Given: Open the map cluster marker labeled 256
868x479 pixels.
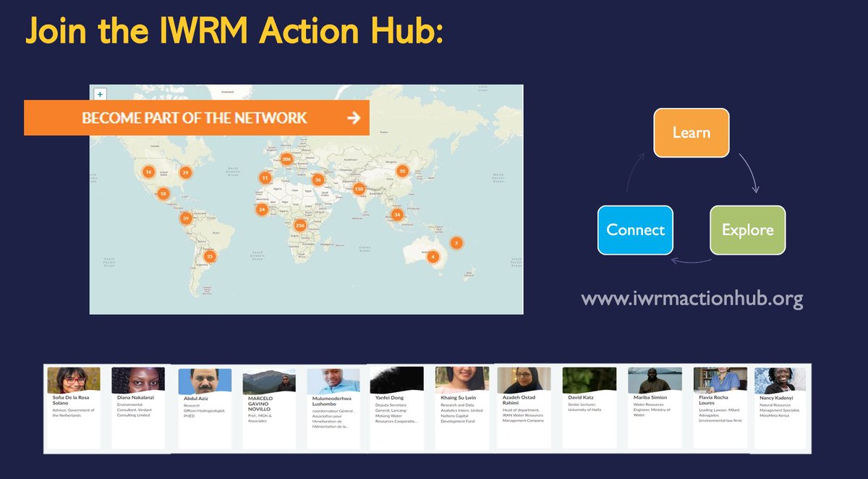Looking at the screenshot, I should coord(300,225).
